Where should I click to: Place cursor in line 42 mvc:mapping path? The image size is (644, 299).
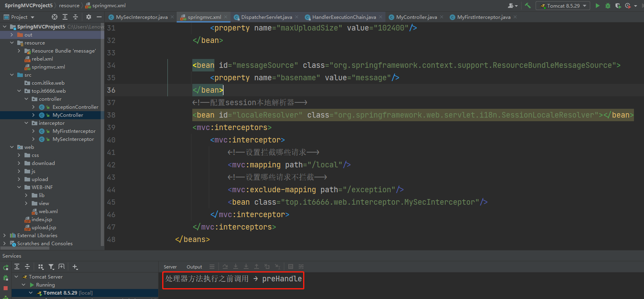[289, 165]
